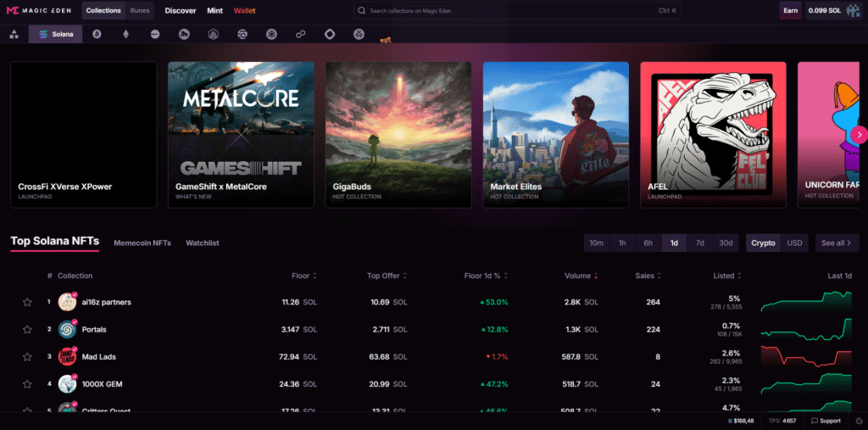This screenshot has height=430, width=868.
Task: Open the GigaBuds hot collection card
Action: (398, 135)
